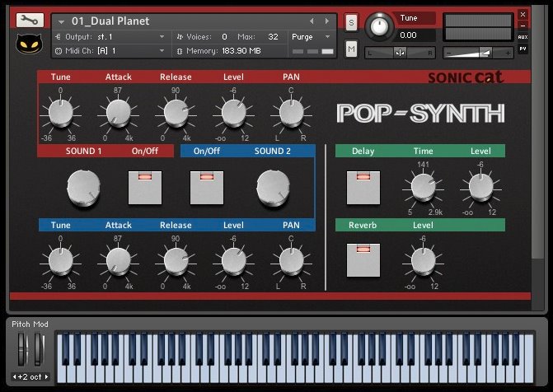Open the instrument name dropdown arrow
Viewport: 553px width, 392px height.
point(61,22)
